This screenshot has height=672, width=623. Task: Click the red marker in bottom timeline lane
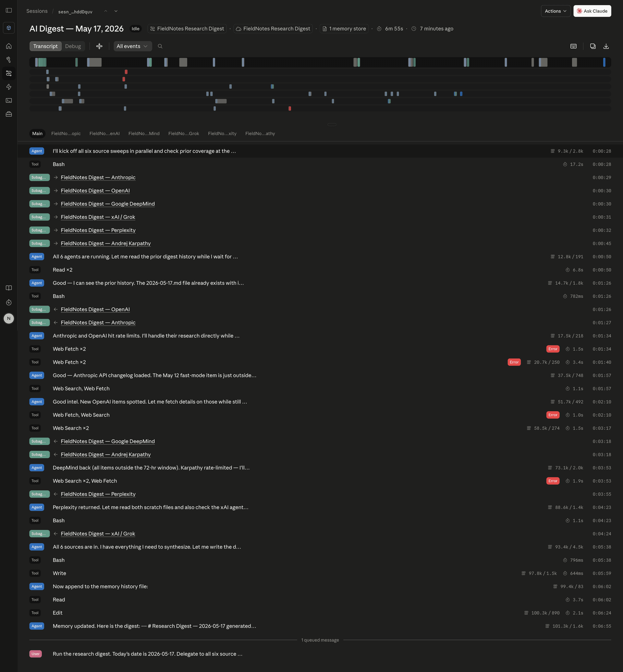pos(289,109)
